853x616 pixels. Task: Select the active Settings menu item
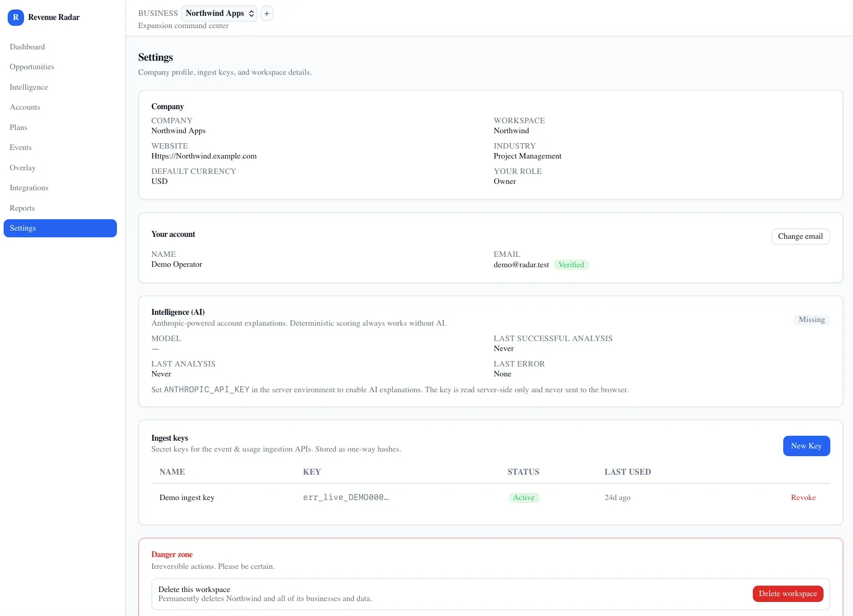(x=60, y=228)
